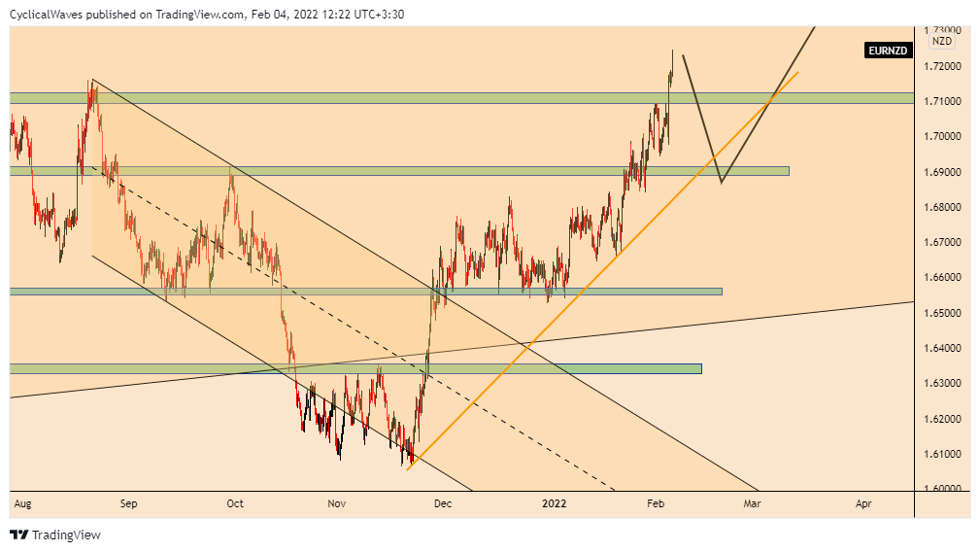Click the 1.68000 price axis label

point(942,207)
